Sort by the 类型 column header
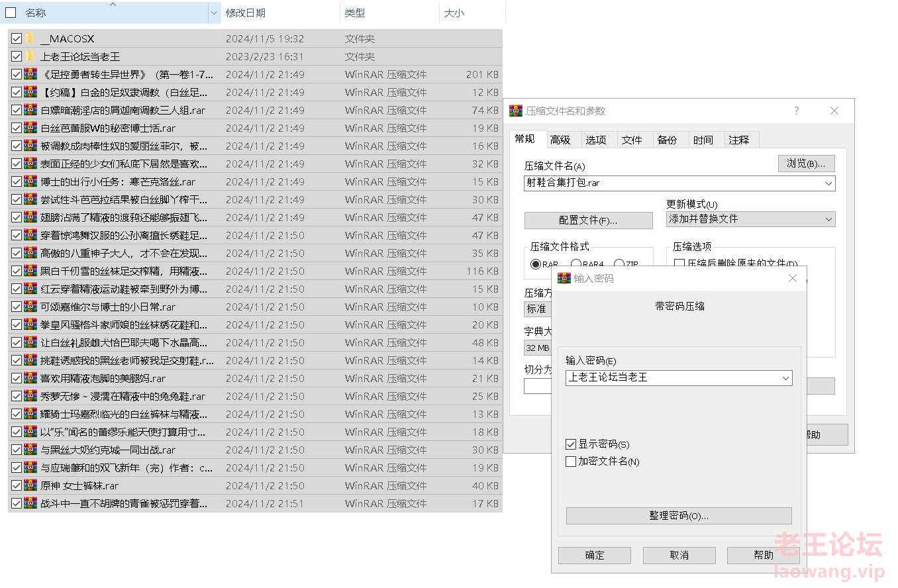 (x=389, y=13)
